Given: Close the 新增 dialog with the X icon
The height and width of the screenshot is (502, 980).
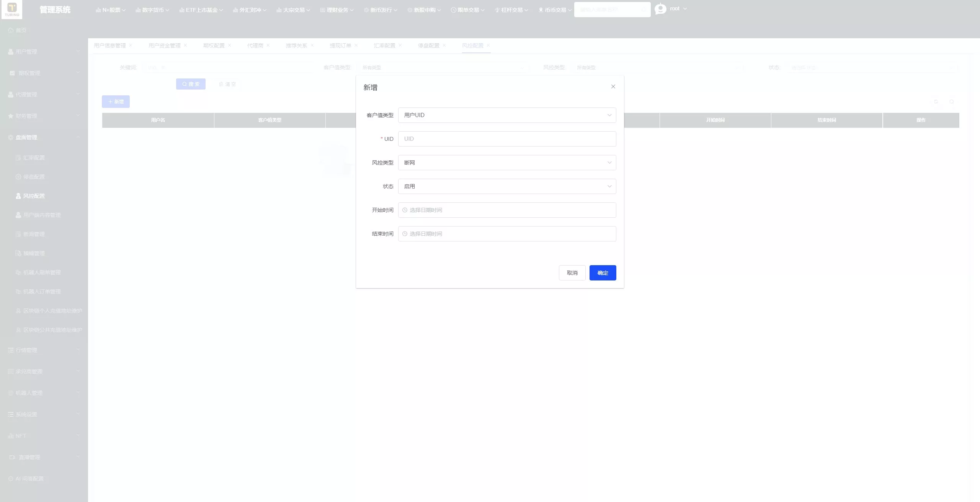Looking at the screenshot, I should click(x=613, y=86).
